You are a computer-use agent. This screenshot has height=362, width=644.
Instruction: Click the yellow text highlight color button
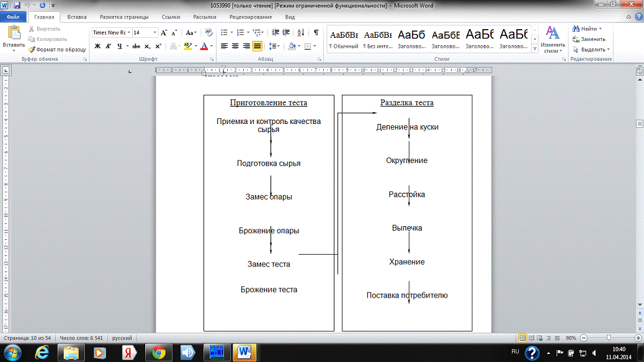189,46
